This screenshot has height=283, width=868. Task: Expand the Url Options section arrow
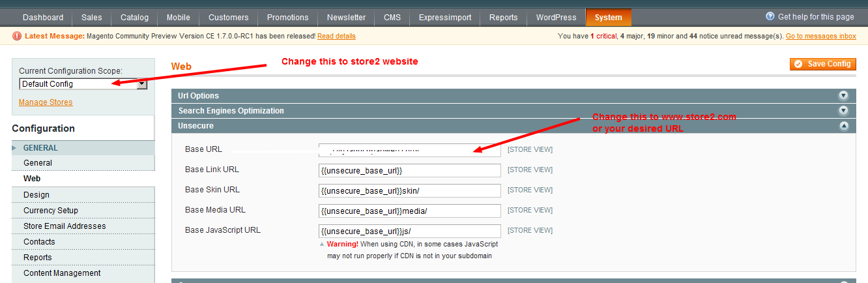[x=843, y=96]
